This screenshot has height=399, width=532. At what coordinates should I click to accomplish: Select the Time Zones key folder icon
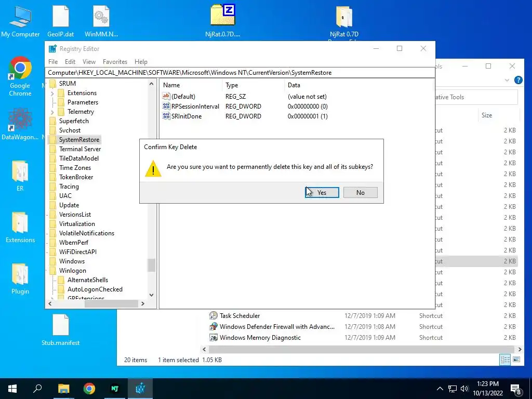click(x=52, y=168)
